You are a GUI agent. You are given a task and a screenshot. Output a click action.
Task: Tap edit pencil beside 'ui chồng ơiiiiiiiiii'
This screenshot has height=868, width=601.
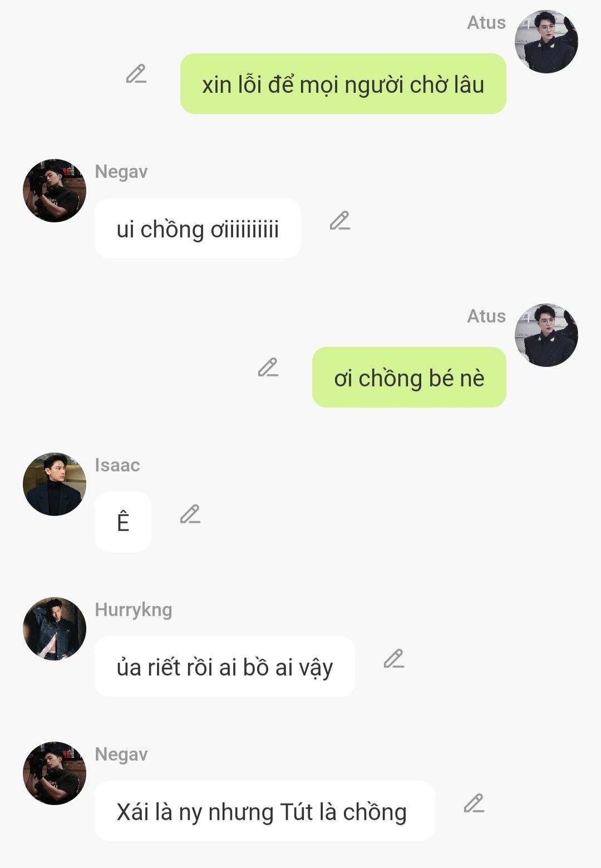pyautogui.click(x=340, y=221)
